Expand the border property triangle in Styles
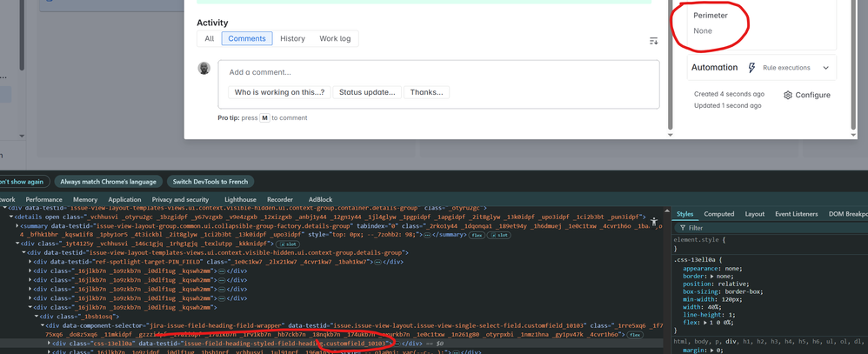 coord(711,276)
